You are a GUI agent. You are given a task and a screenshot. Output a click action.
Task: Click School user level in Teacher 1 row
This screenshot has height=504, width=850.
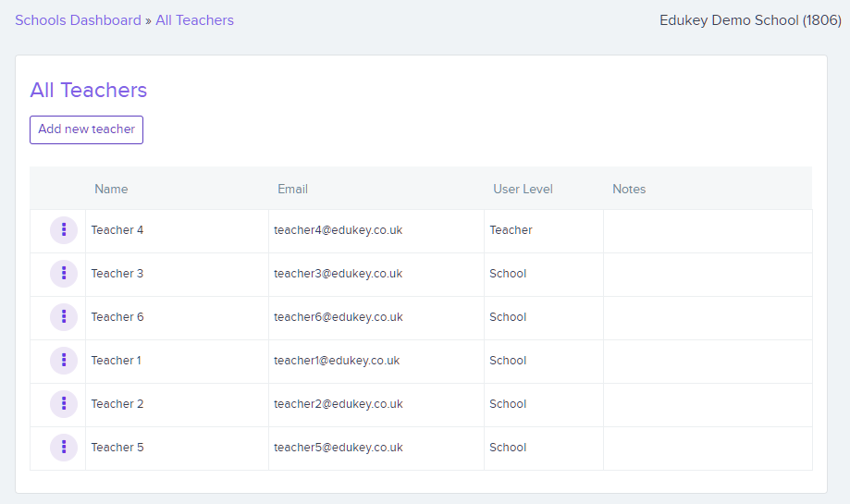coord(508,361)
